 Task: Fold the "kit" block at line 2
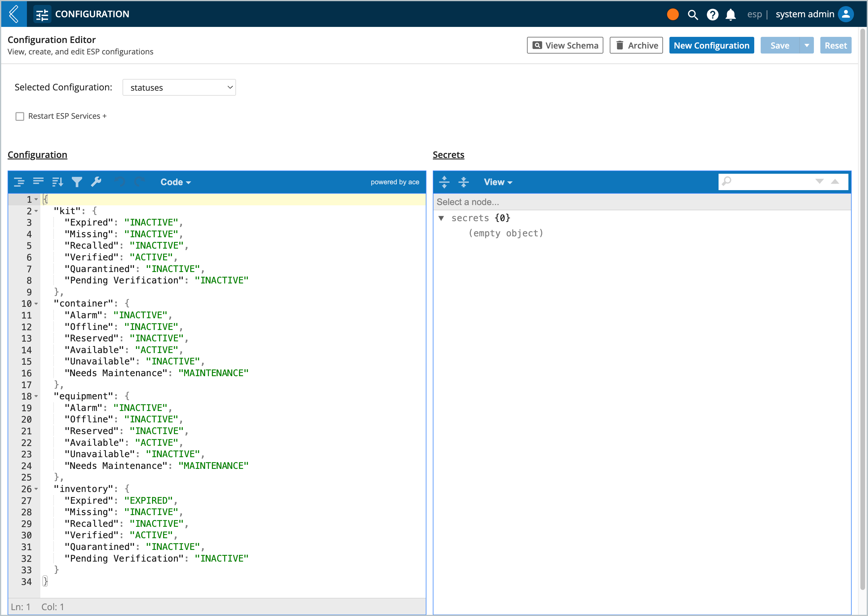[36, 211]
